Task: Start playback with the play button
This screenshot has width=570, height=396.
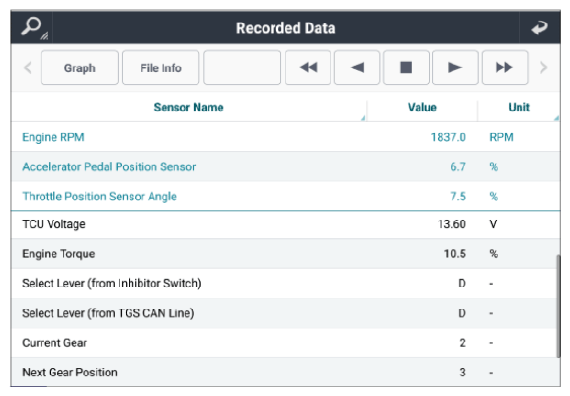Action: 455,68
